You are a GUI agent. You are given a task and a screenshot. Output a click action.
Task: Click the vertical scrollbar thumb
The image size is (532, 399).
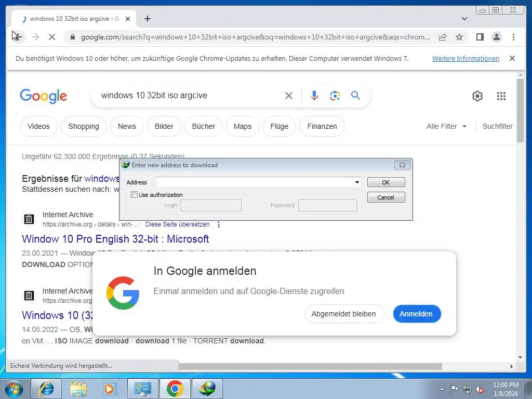coord(520,111)
